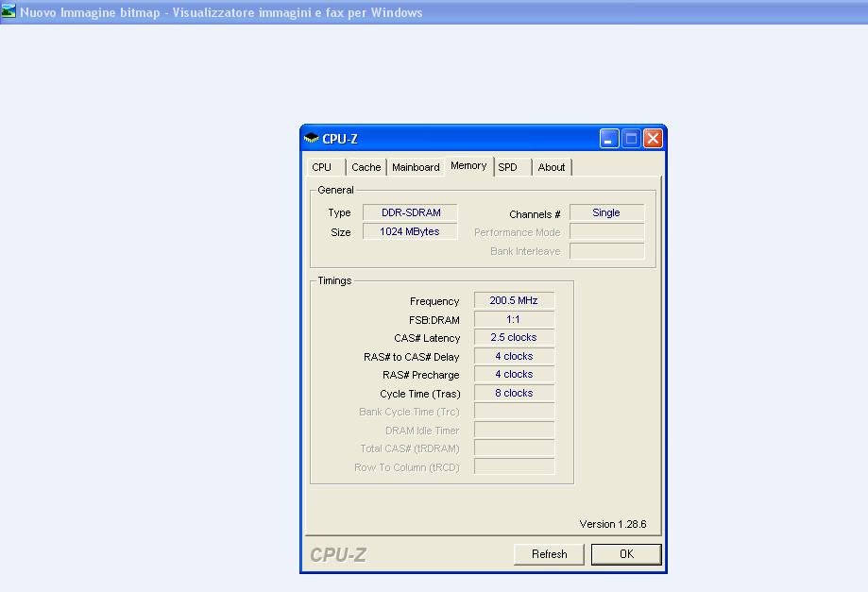The width and height of the screenshot is (868, 592).
Task: Click the image viewer icon in top title bar
Action: click(x=9, y=10)
